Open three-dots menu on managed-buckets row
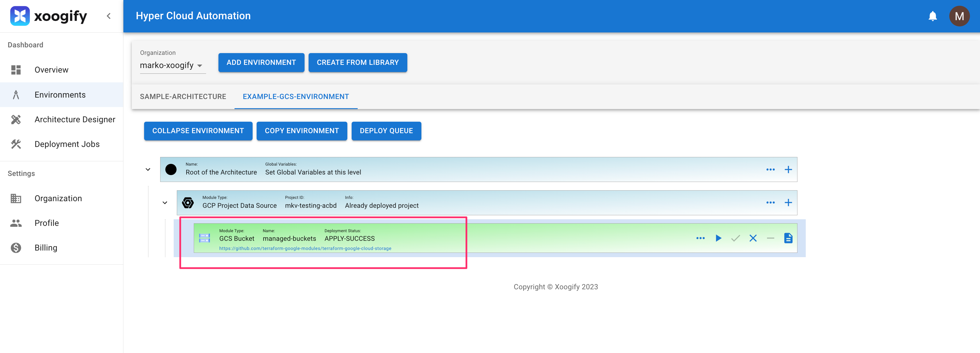The image size is (980, 353). pos(700,238)
